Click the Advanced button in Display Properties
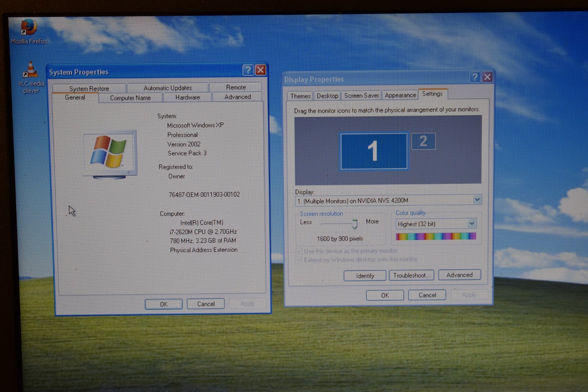588x392 pixels. [459, 275]
